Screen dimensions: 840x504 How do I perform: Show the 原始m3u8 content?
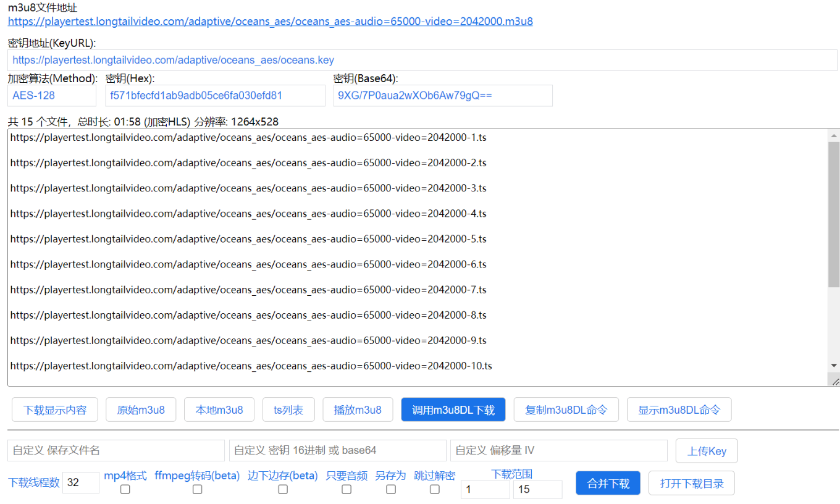(141, 409)
